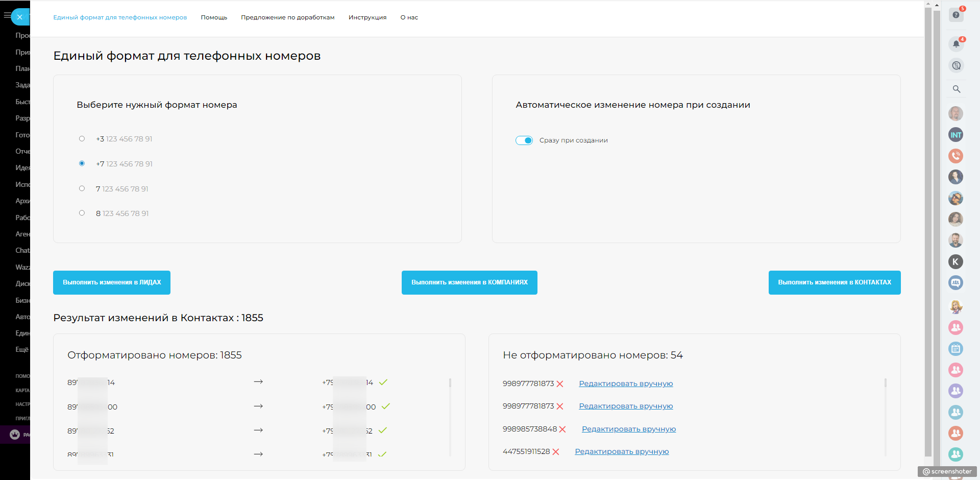The height and width of the screenshot is (480, 980).
Task: Open the 'Помощь' tab
Action: 214,17
